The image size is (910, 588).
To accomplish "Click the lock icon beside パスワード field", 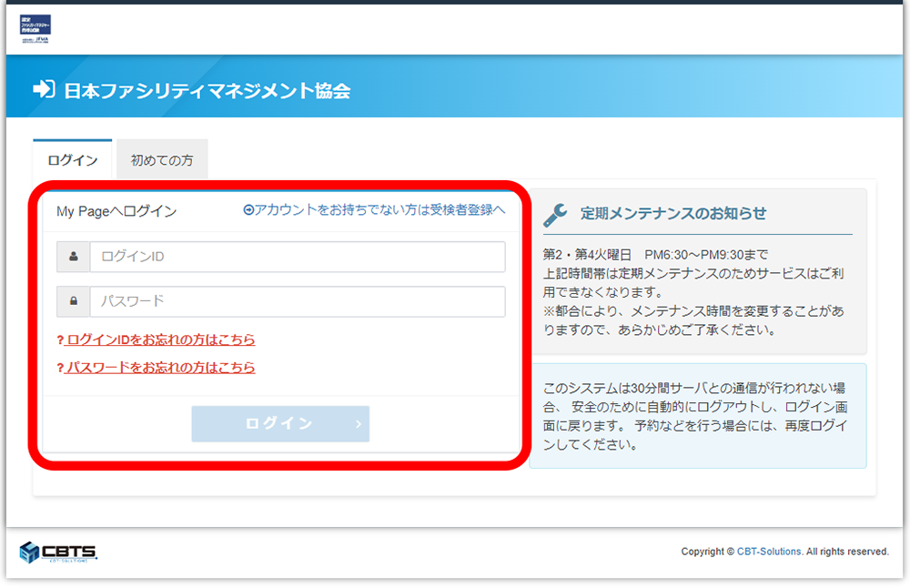I will pyautogui.click(x=73, y=301).
